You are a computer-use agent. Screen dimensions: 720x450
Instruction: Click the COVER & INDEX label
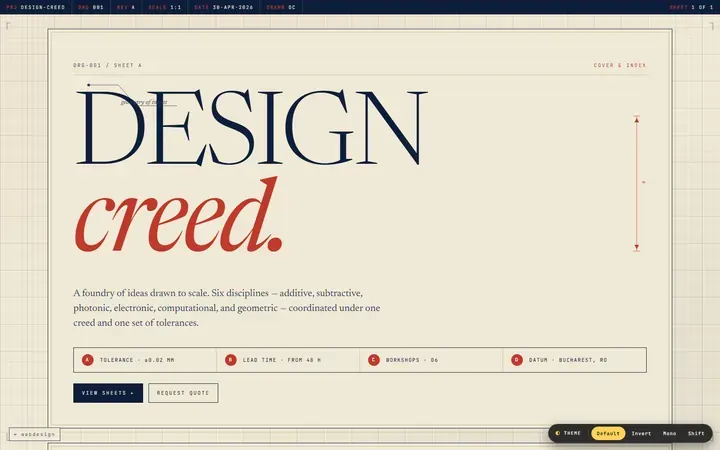(x=620, y=65)
